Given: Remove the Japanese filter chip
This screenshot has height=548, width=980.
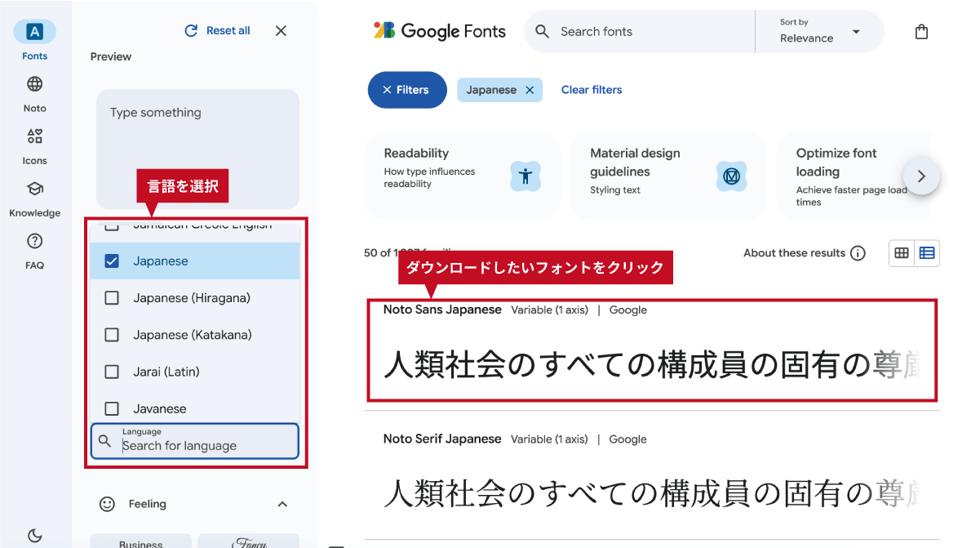Looking at the screenshot, I should tap(530, 91).
